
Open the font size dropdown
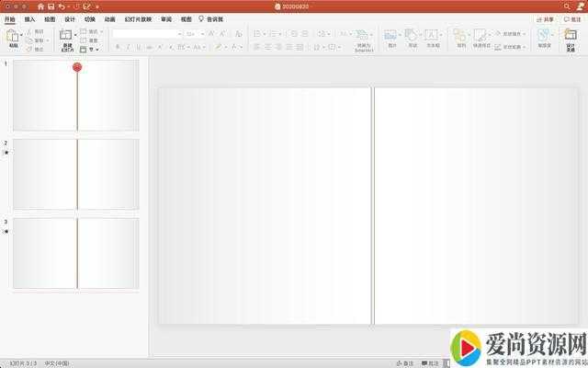pyautogui.click(x=195, y=34)
